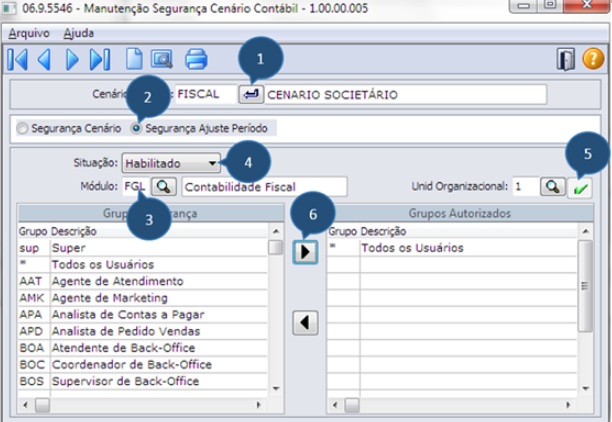Image resolution: width=612 pixels, height=422 pixels.
Task: Click the Grupo column header in left list
Action: point(33,231)
